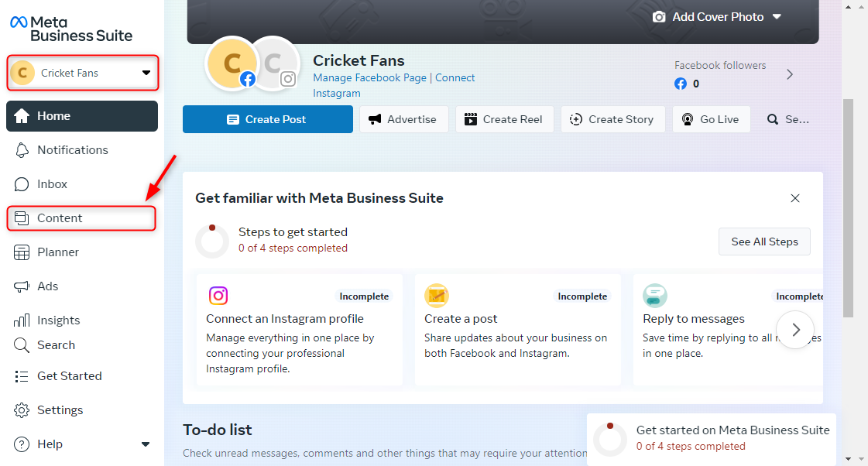Click the Instagram badge on profile picture
Screen dimensions: 868x466
coord(288,78)
